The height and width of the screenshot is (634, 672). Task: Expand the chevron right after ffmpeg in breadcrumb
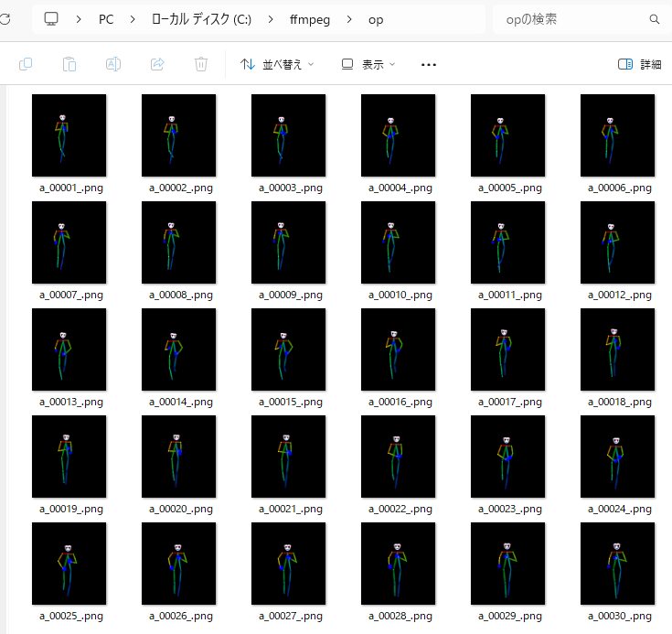point(349,19)
